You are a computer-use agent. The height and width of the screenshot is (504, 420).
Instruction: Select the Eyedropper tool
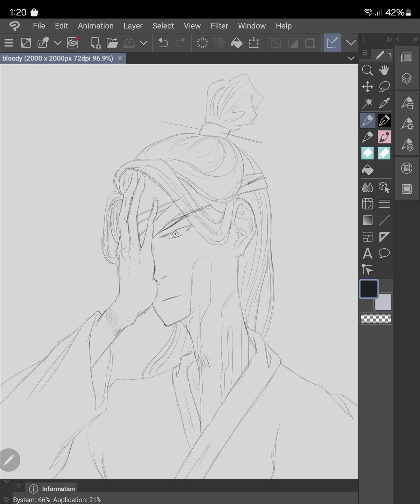click(x=384, y=103)
